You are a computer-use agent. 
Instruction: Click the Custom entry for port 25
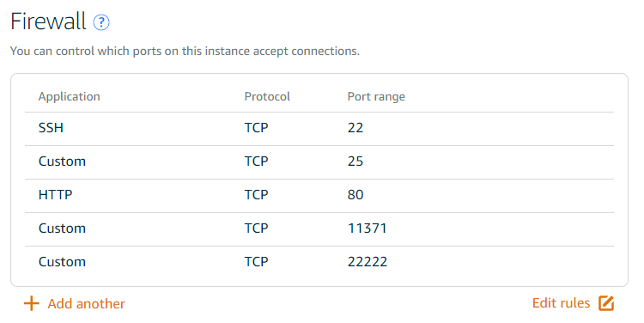pos(62,161)
